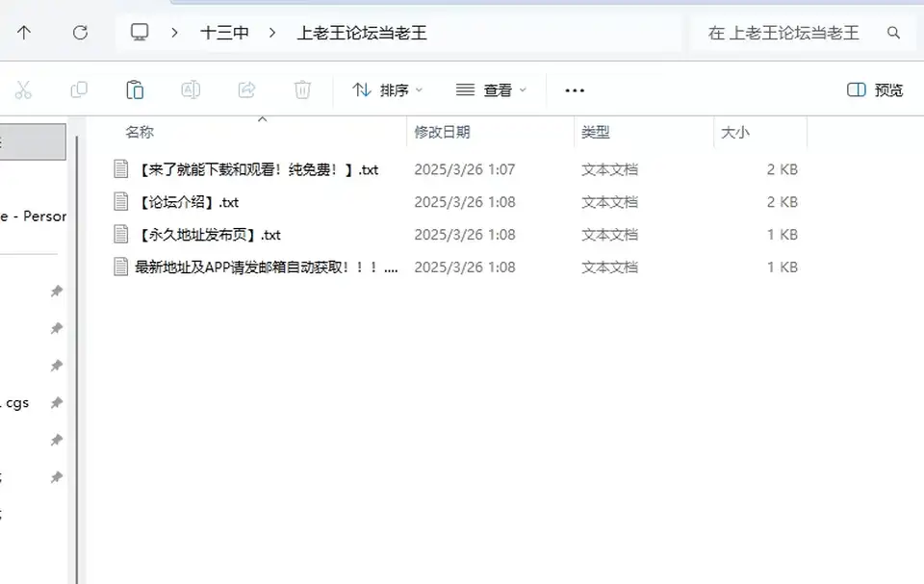Click the Paste clipboard icon

pos(135,90)
